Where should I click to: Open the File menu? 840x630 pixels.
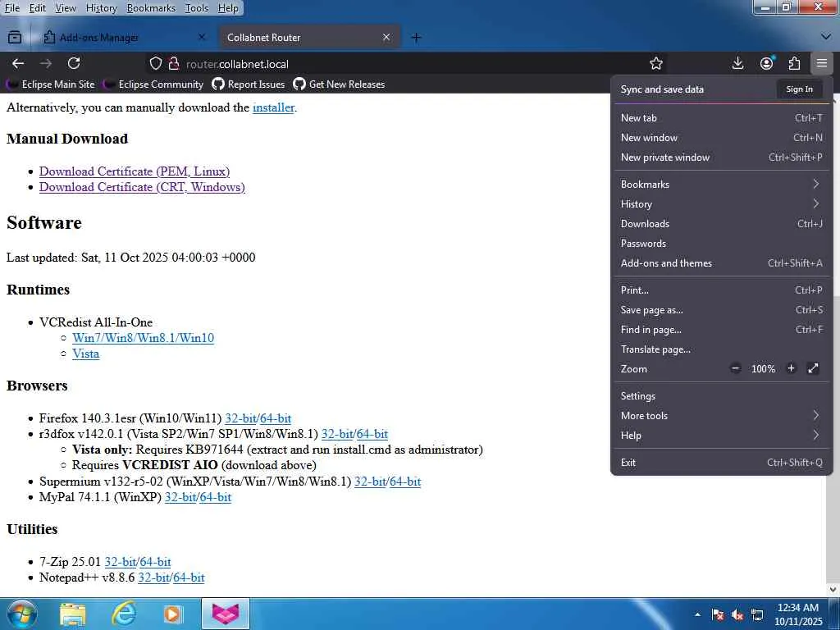11,8
